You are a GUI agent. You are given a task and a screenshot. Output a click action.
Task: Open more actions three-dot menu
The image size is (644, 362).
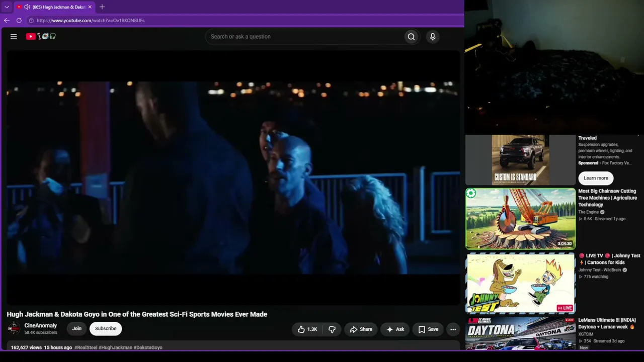click(453, 329)
